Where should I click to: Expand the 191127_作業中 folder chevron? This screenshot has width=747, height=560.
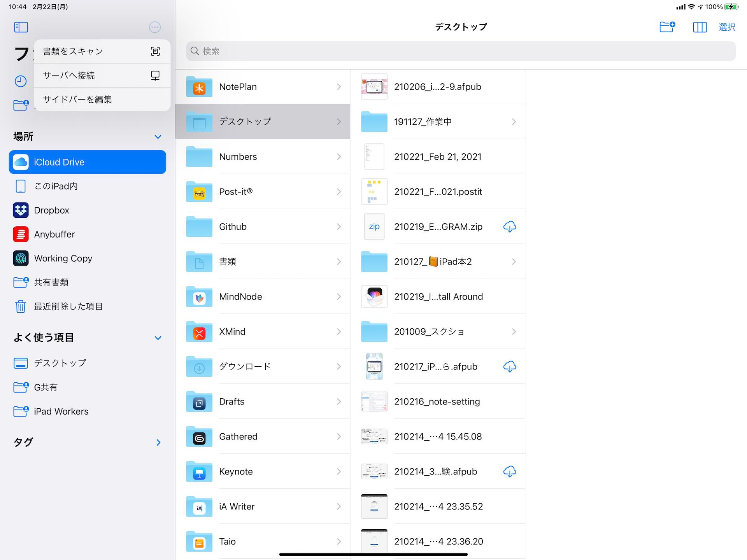click(514, 122)
